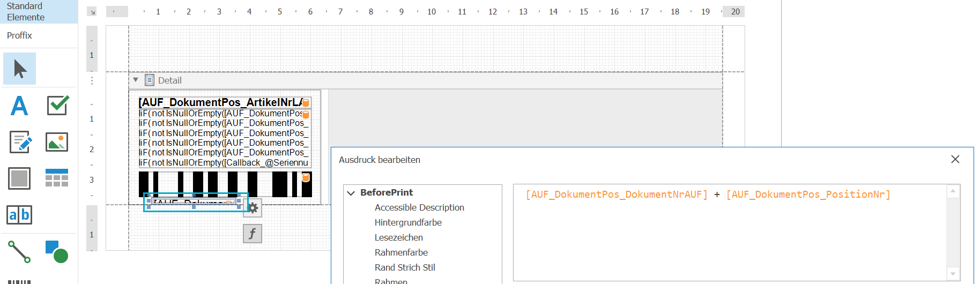The image size is (980, 284).
Task: Select the Character Comb (a|b) tool
Action: click(x=19, y=215)
